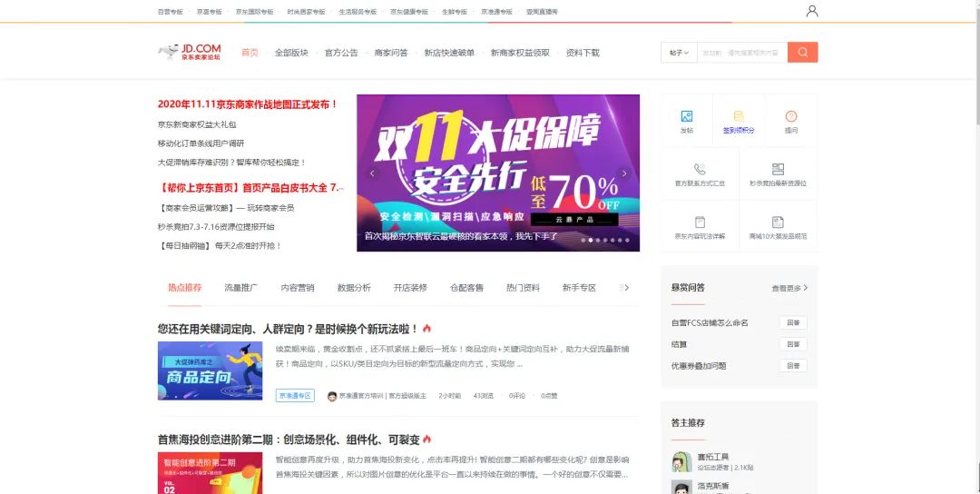
Task: Open question 自营FCS店铺怎么命名
Action: pos(710,322)
